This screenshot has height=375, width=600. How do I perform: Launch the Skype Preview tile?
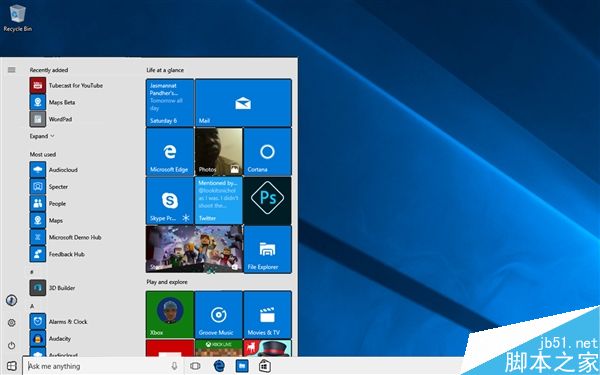170,201
